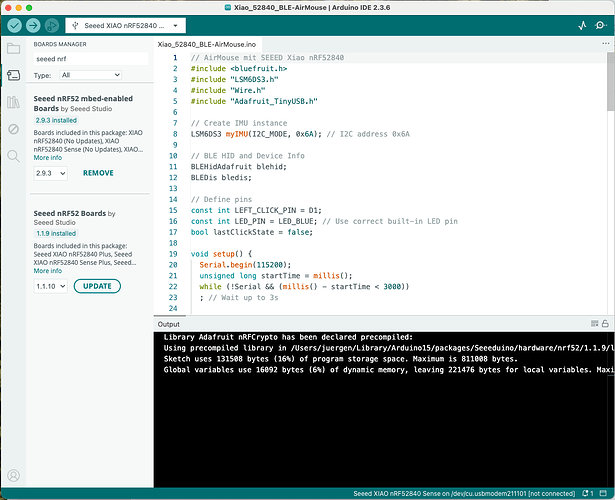
Task: Select the Xiao_52840_BLE-AirMouse.ino tab
Action: tap(207, 44)
